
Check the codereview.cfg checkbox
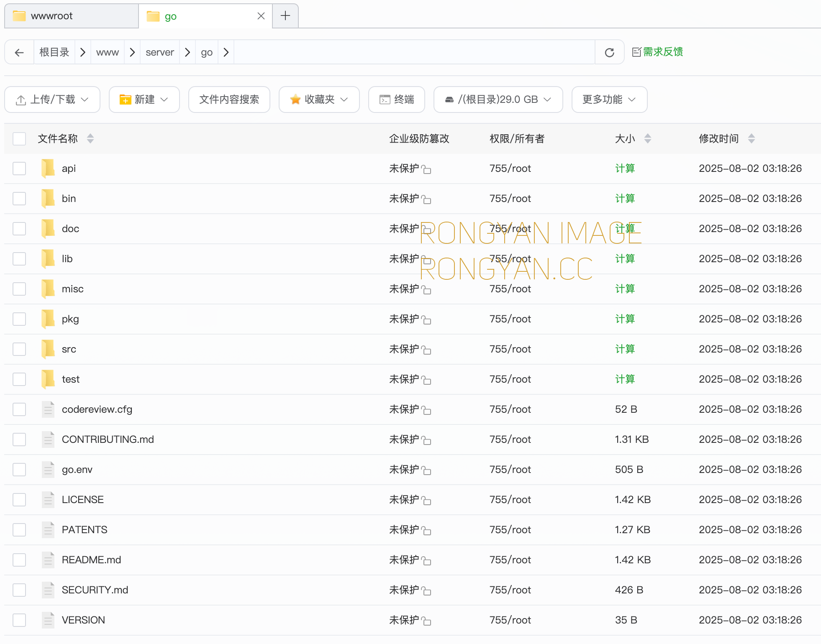point(19,409)
